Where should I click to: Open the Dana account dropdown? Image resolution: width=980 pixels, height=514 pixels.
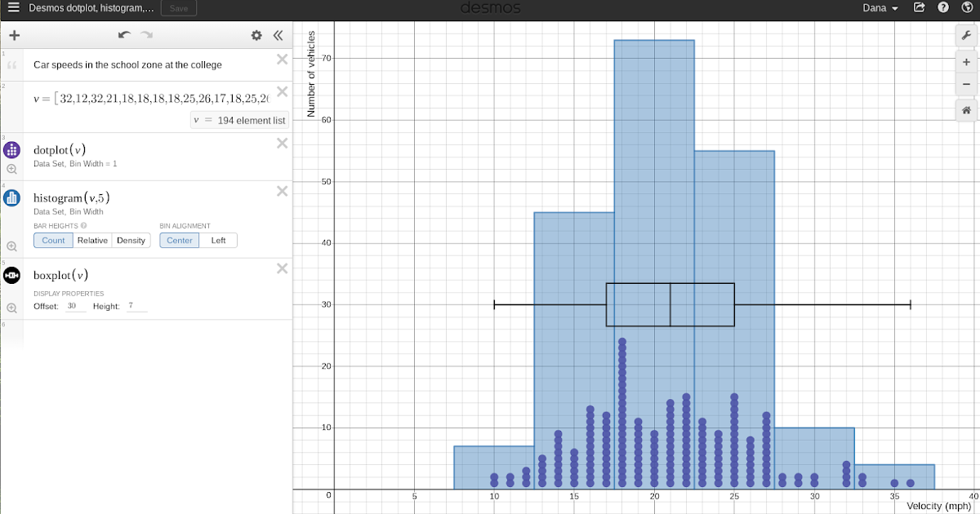click(x=880, y=7)
